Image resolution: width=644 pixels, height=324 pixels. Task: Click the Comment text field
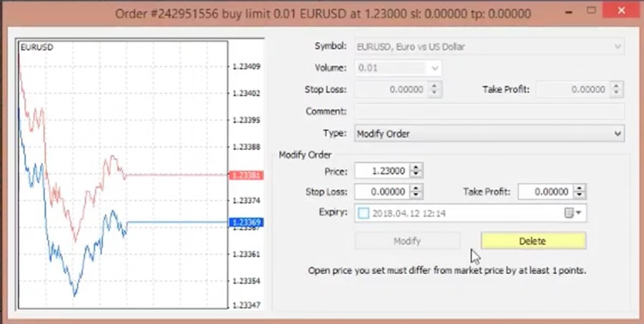tap(489, 112)
